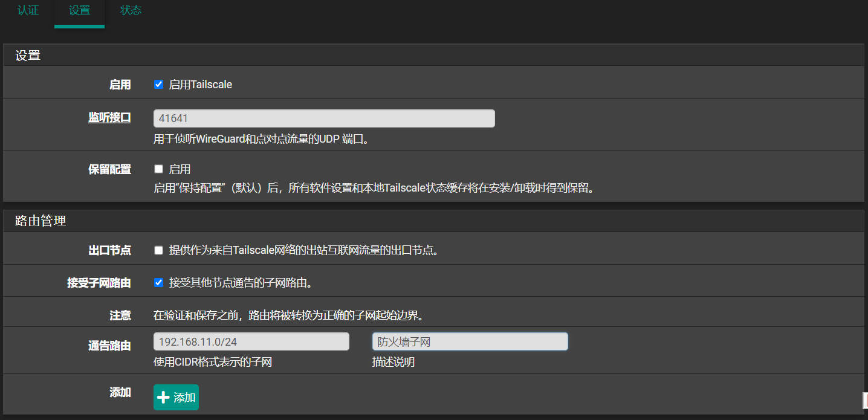
Task: Focus the 防火墙子网 description field
Action: 470,342
